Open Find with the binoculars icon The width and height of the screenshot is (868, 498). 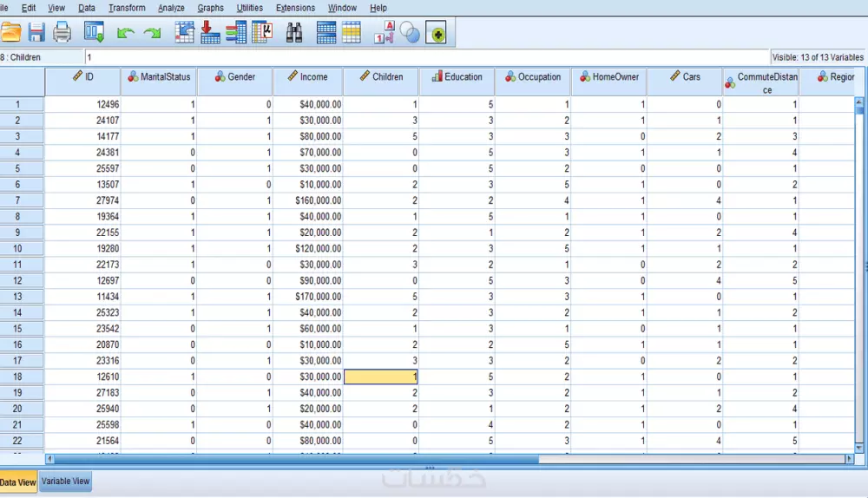point(294,33)
